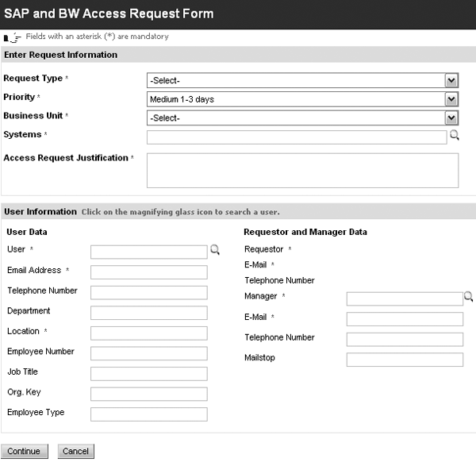The width and height of the screenshot is (476, 462).
Task: Click the Manager name input field
Action: pos(405,299)
